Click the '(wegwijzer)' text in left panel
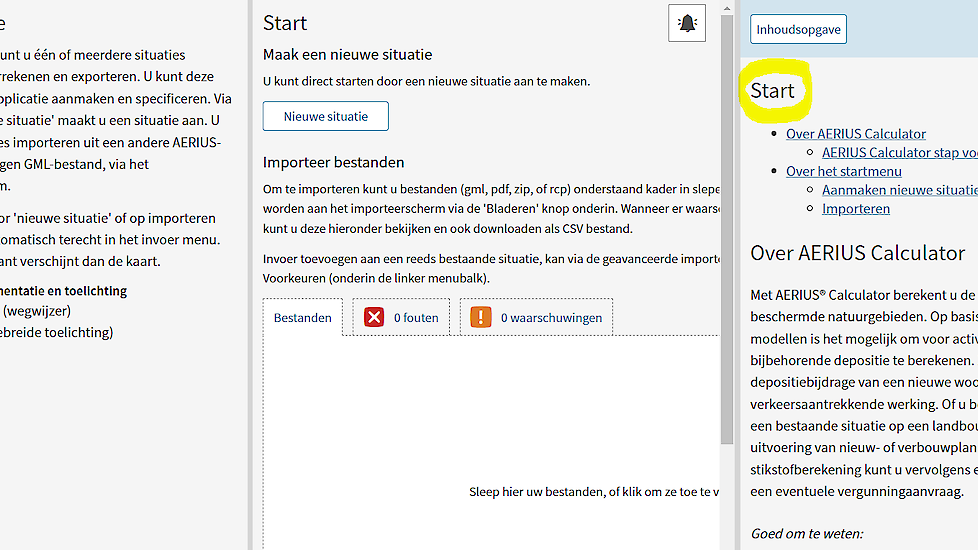Screen dimensions: 978x550 37,311
